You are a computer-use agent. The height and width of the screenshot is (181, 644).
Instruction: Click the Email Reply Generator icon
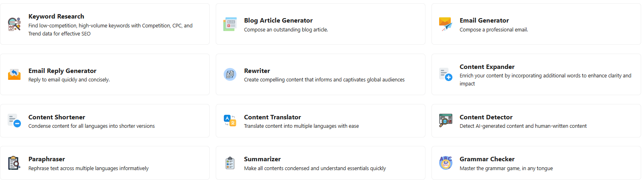tap(14, 75)
